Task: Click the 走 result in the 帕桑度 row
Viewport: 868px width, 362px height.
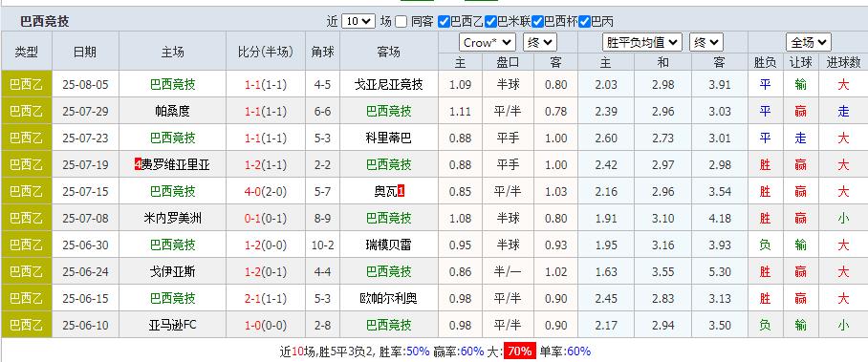Action: [x=843, y=111]
